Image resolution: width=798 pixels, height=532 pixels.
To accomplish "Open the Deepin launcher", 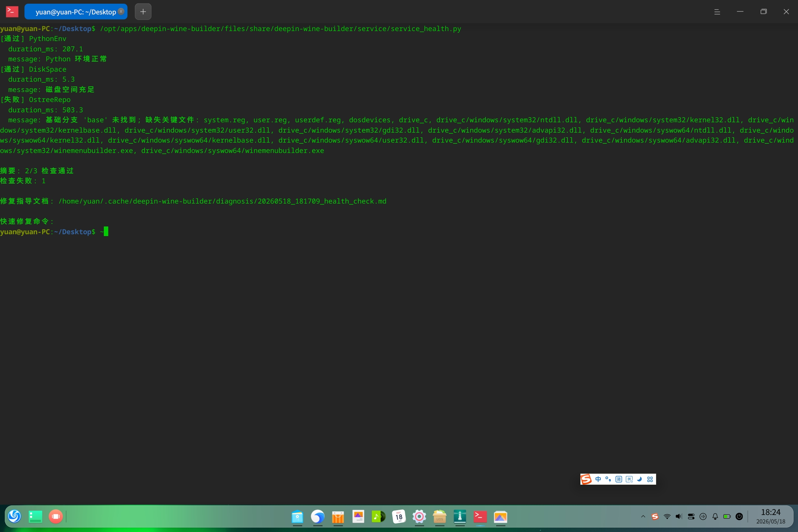I will point(15,516).
